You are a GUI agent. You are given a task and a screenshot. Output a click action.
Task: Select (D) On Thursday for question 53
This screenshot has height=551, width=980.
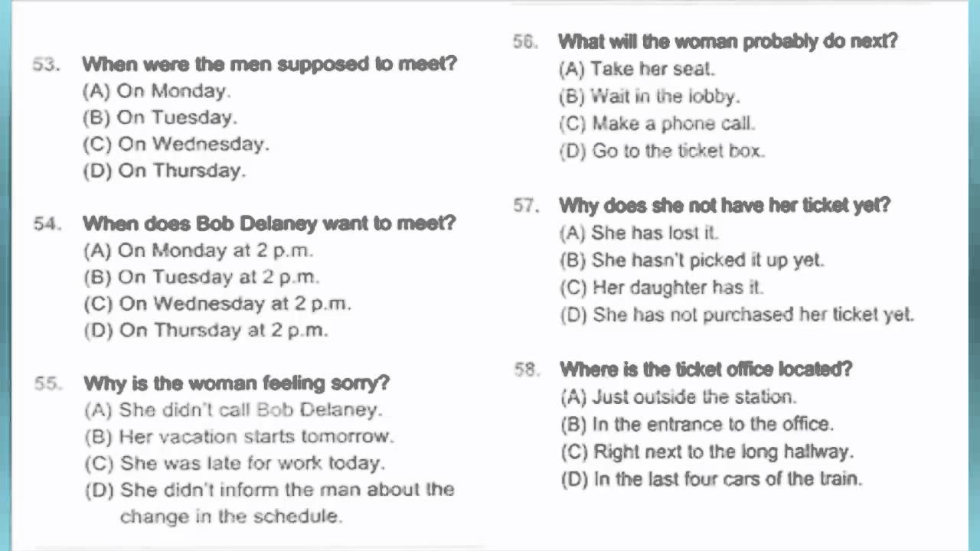coord(165,171)
